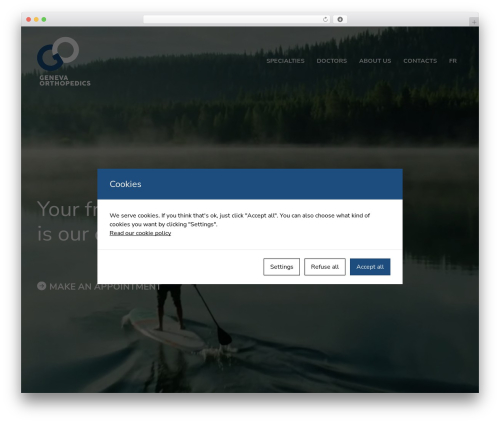
Task: Click the green maximize window button
Action: tap(44, 19)
